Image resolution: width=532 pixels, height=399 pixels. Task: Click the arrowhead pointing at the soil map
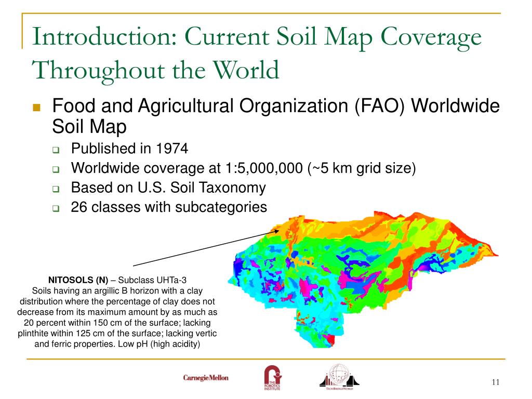click(x=276, y=231)
